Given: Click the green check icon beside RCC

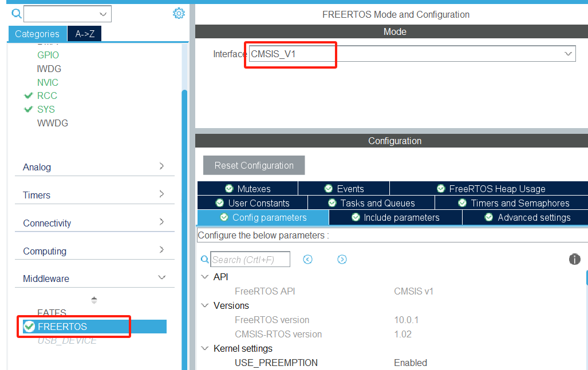Looking at the screenshot, I should point(29,96).
